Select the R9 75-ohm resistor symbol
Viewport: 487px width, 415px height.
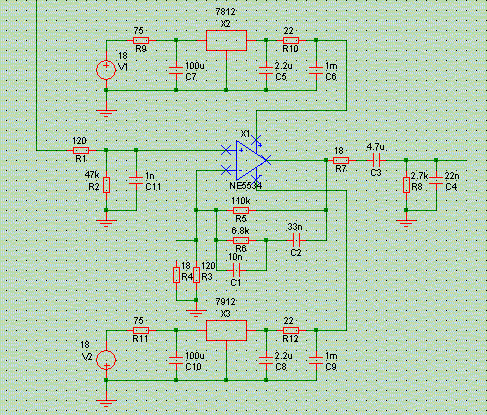[x=141, y=40]
